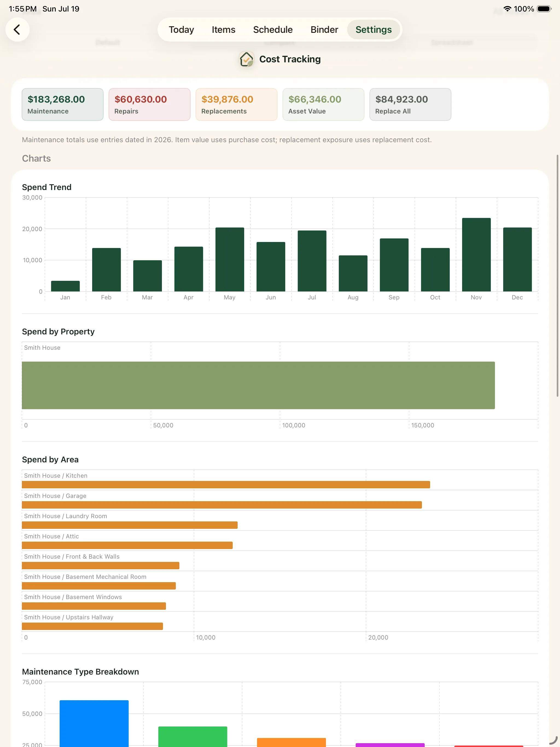Tap the 1:55 PM clock in status bar
This screenshot has width=560, height=747.
(x=23, y=9)
